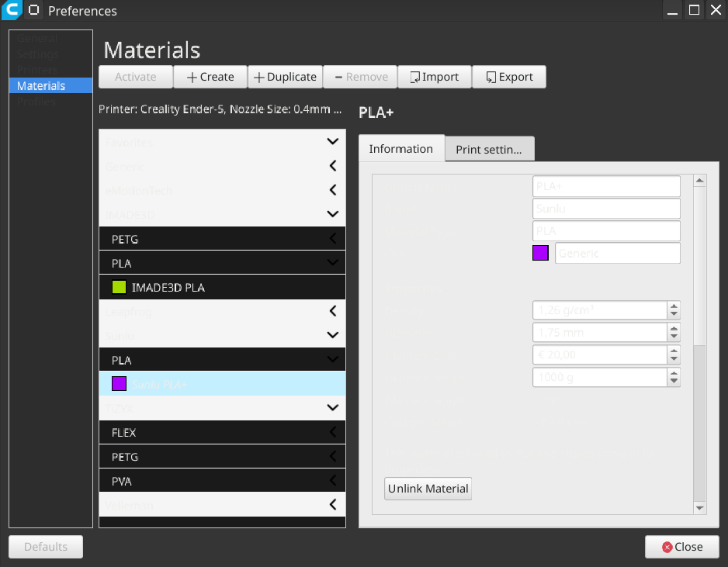The image size is (728, 567).
Task: Increase the density value with up arrow
Action: [x=674, y=306]
